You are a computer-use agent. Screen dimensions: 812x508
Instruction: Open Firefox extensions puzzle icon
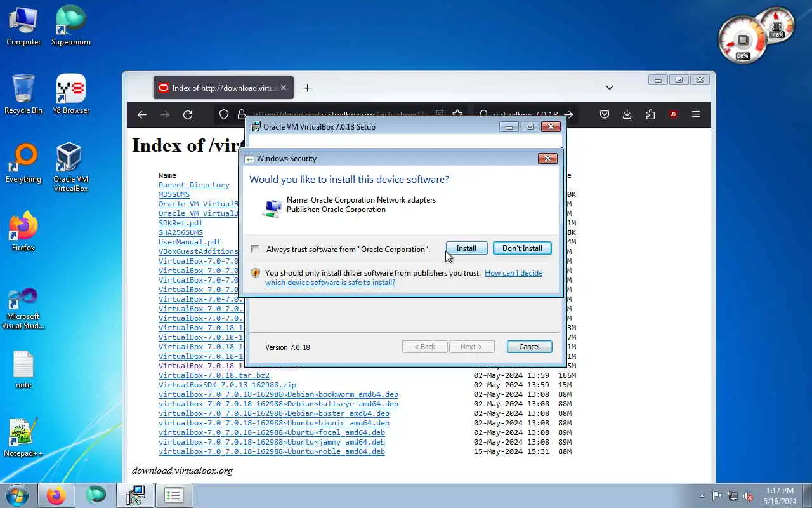(650, 114)
